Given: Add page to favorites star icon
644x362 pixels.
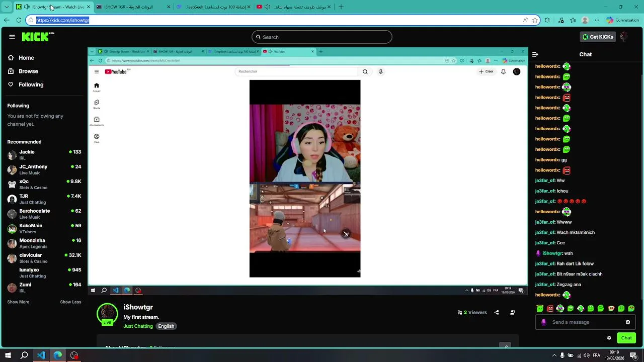Looking at the screenshot, I should tap(535, 20).
